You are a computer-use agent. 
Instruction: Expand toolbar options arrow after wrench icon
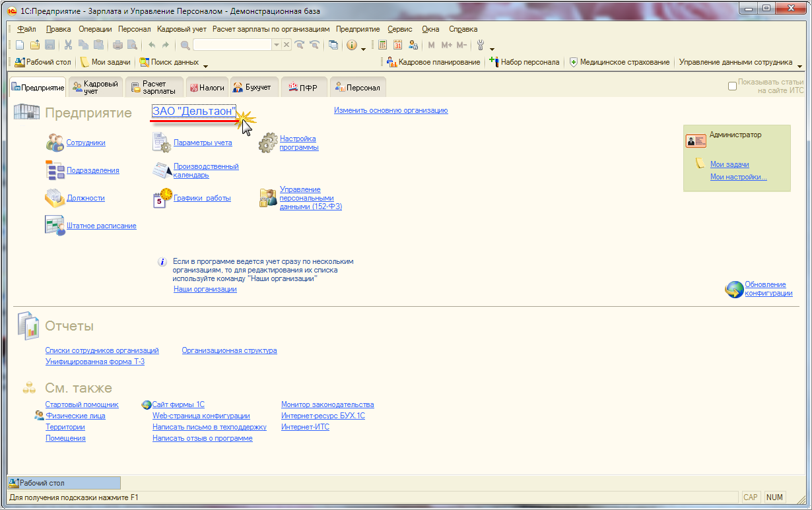pos(492,49)
